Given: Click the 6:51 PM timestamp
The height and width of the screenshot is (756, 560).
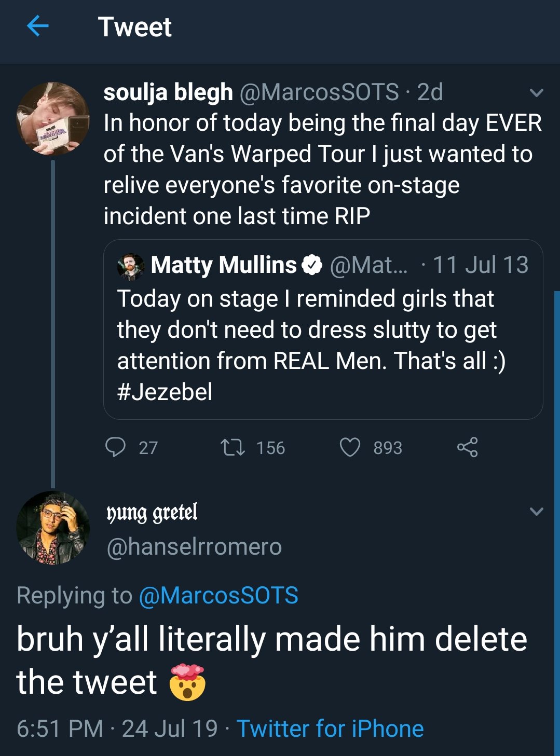Looking at the screenshot, I should pos(60,728).
